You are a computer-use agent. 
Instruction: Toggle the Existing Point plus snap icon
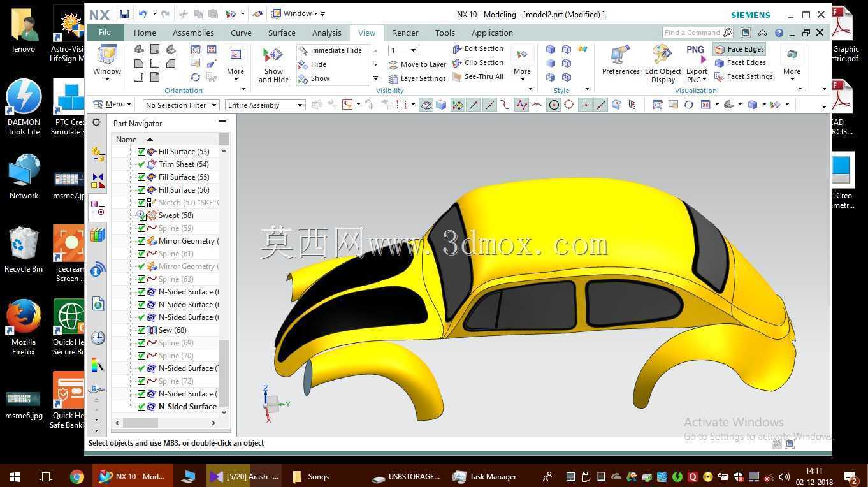[586, 105]
